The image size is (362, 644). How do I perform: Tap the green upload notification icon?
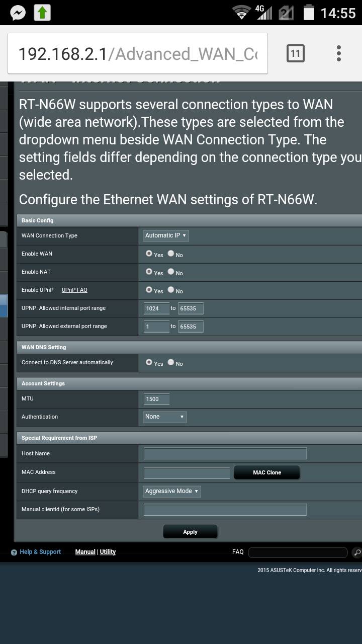[x=43, y=13]
